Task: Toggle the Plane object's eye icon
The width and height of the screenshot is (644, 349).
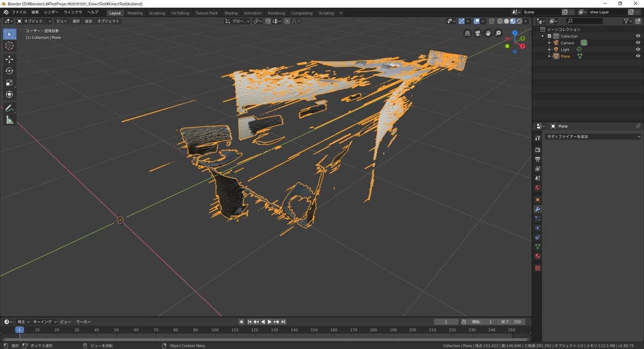Action: (x=638, y=56)
